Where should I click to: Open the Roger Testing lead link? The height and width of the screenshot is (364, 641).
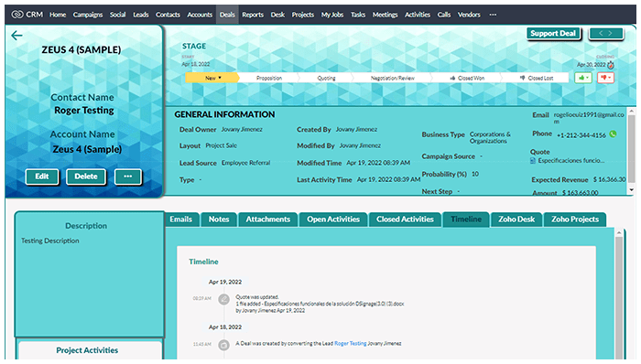point(351,344)
